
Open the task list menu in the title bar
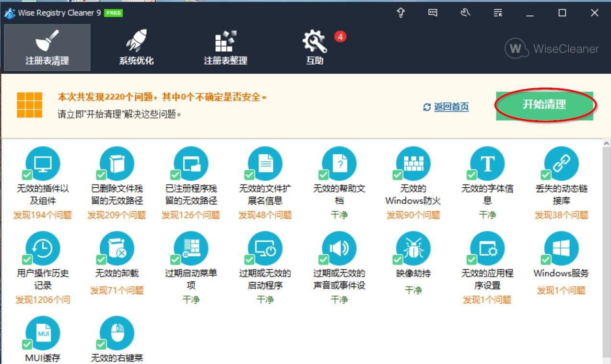[x=497, y=13]
